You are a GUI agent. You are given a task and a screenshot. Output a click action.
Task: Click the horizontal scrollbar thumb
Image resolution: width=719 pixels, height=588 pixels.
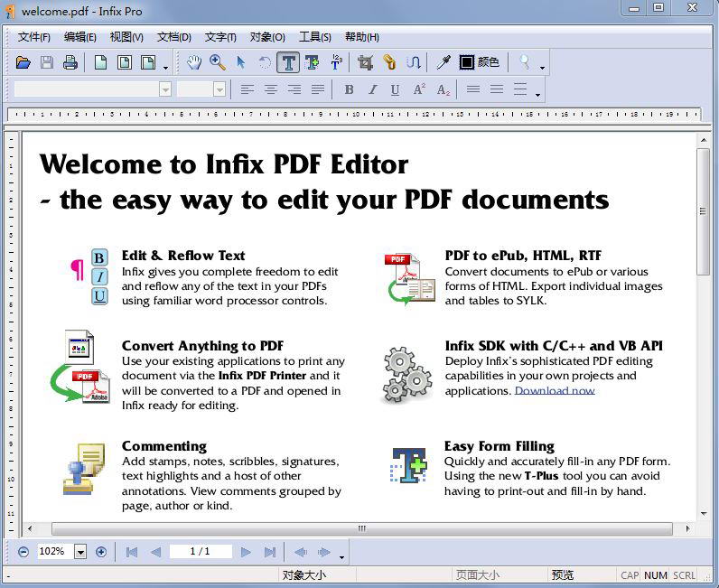pyautogui.click(x=362, y=528)
